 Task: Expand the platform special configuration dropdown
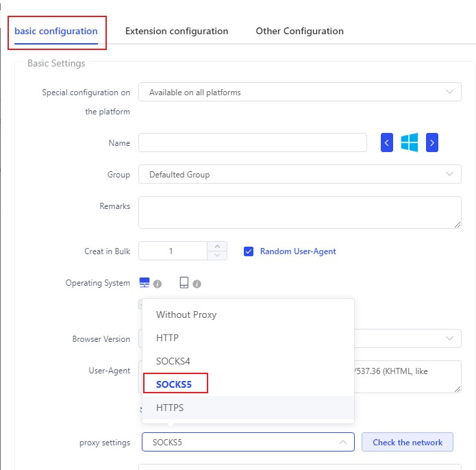pos(449,92)
